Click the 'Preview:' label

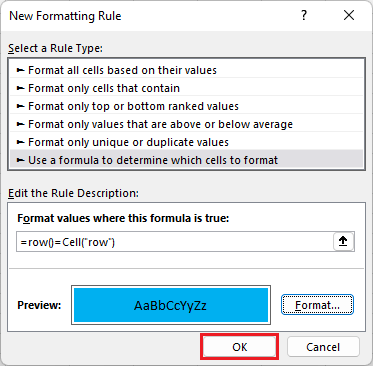click(x=39, y=305)
